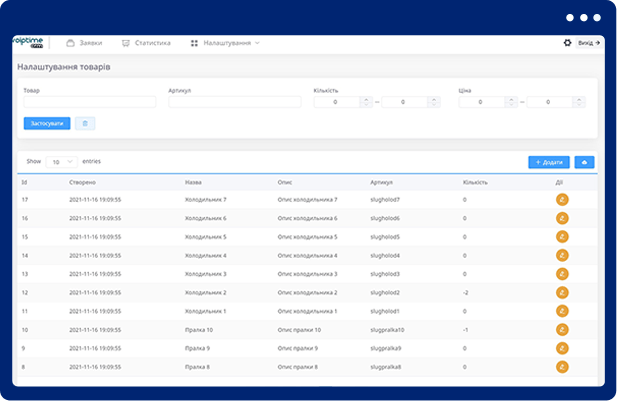Click the Артикул column header in table
This screenshot has height=401, width=617.
coord(381,182)
